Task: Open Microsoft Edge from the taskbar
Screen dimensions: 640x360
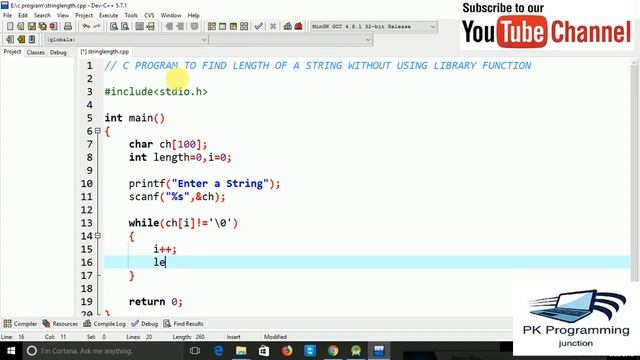Action: click(218, 351)
